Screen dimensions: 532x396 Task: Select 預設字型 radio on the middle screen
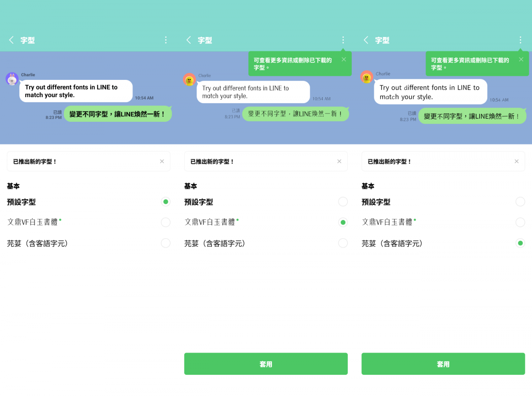[343, 202]
